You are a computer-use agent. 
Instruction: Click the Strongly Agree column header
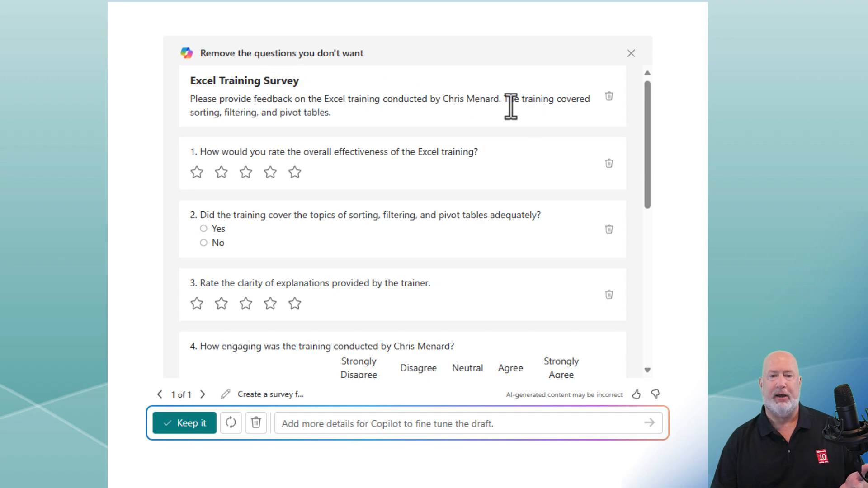point(561,368)
